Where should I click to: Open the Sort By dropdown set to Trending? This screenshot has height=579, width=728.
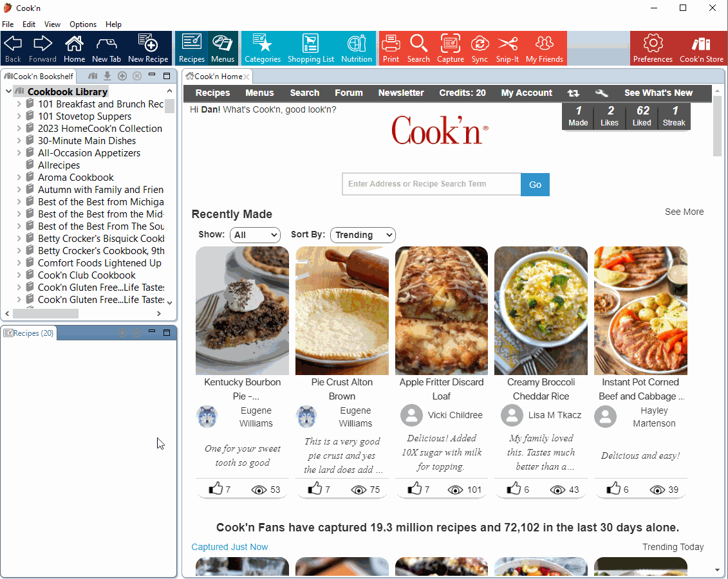(x=362, y=235)
